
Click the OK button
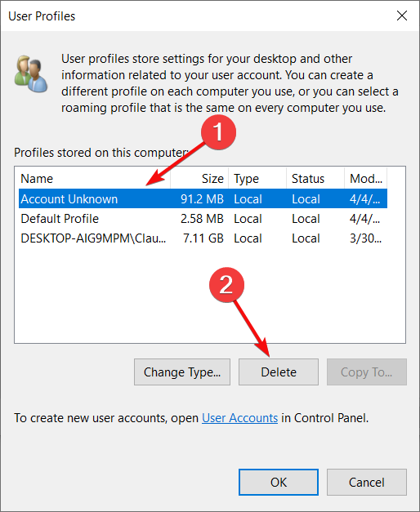pos(278,482)
